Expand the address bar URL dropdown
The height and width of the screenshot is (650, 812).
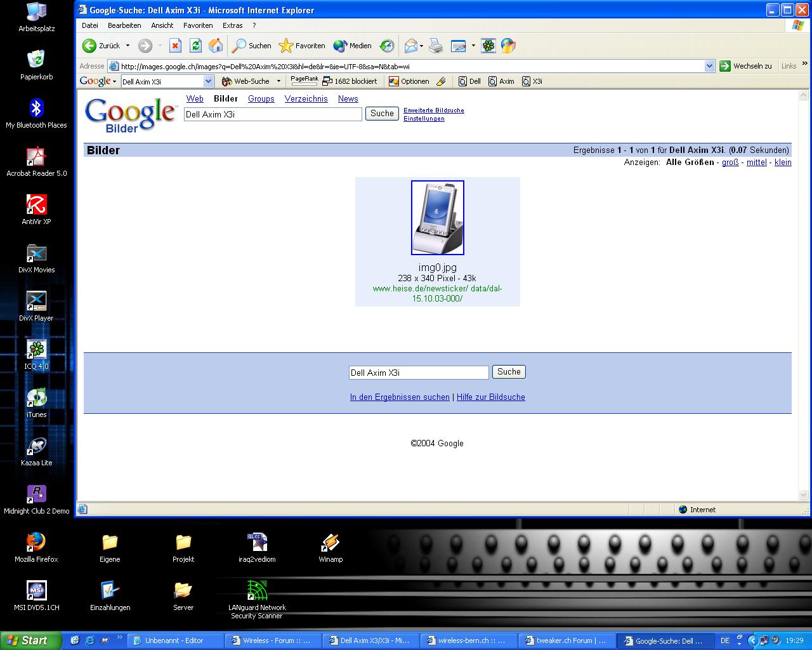point(709,66)
